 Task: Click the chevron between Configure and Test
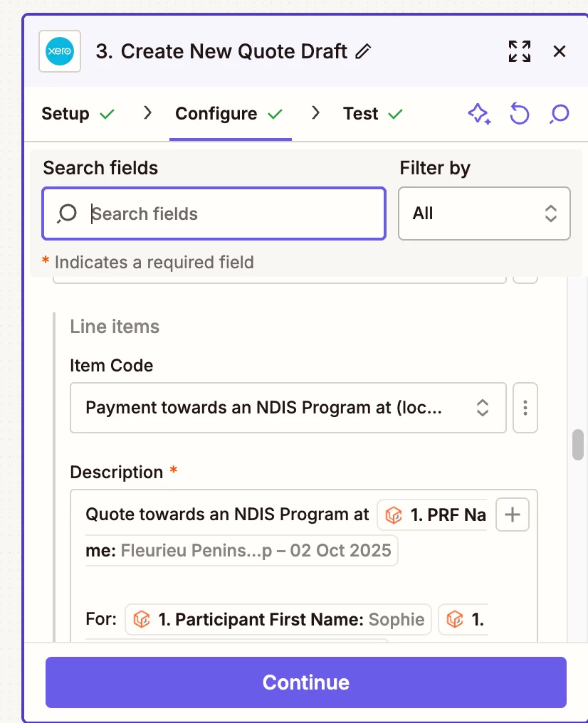tap(315, 112)
